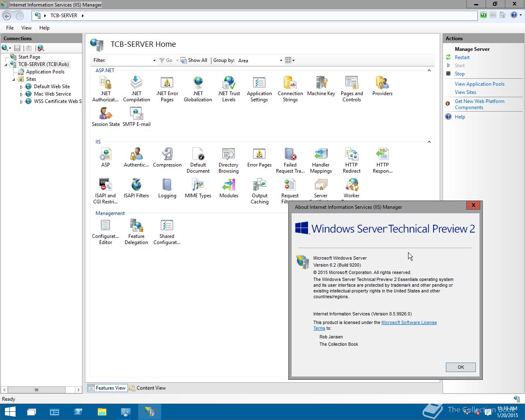Switch to the Features View tab
Viewport: 525px width, 420px height.
(x=107, y=388)
